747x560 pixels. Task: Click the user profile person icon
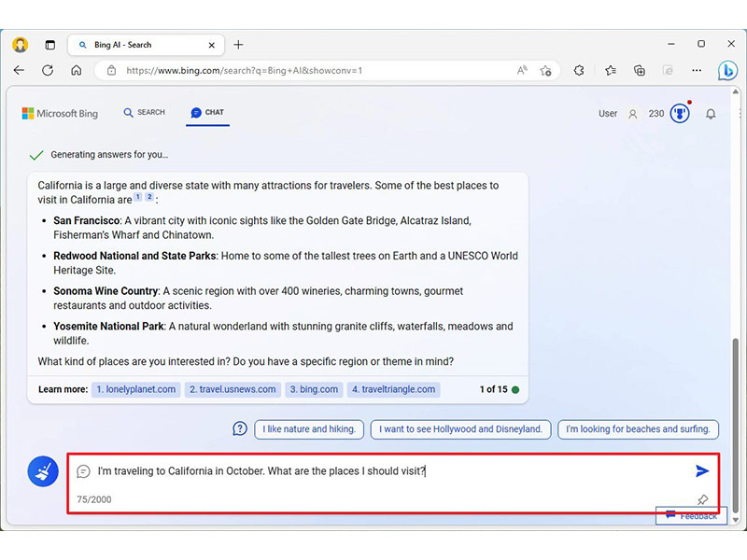coord(633,114)
